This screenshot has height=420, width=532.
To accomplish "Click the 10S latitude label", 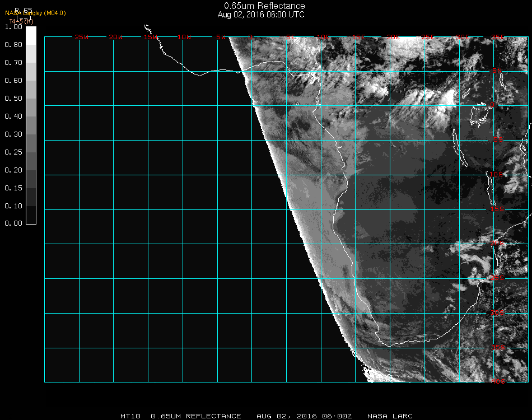I will pos(496,174).
